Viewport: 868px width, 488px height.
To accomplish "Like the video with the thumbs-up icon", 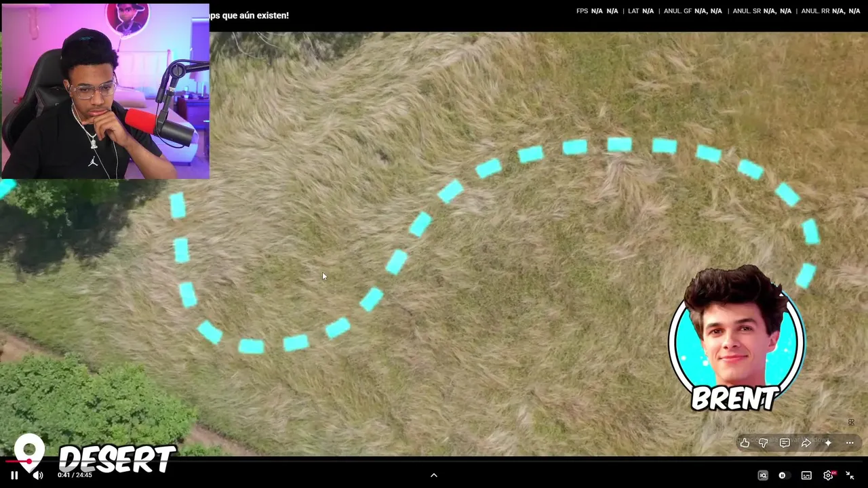I will [745, 443].
